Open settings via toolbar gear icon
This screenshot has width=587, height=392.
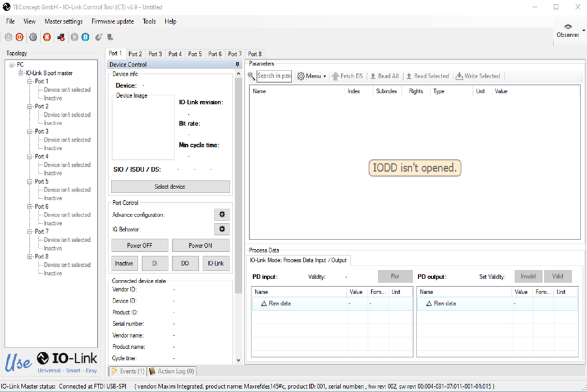click(33, 37)
